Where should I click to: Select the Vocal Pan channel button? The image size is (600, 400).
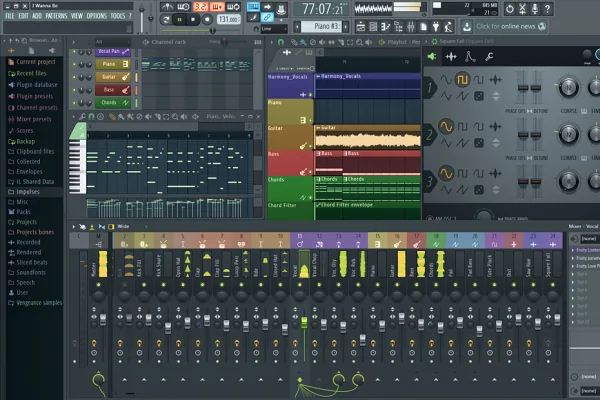point(113,51)
